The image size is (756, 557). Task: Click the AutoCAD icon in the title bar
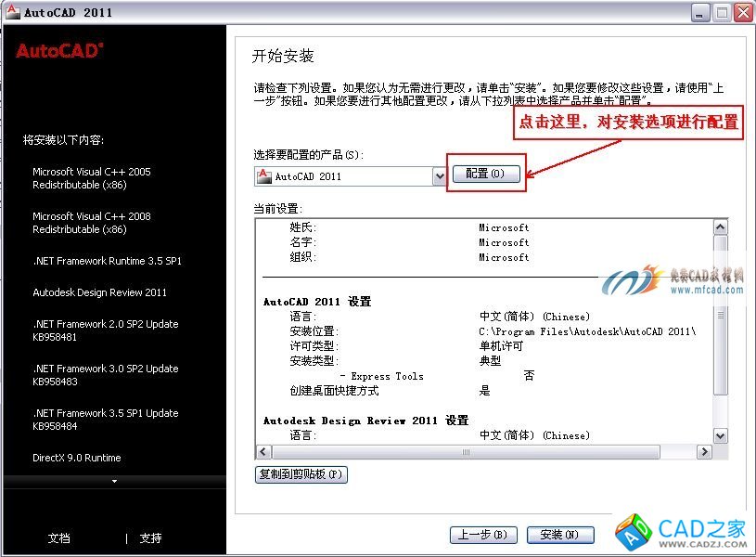pos(13,12)
